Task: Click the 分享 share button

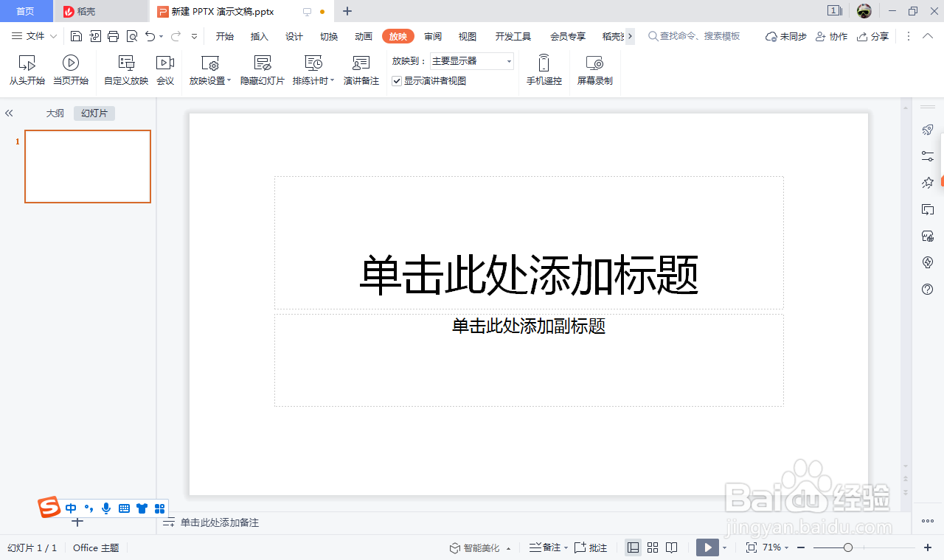Action: (x=872, y=35)
